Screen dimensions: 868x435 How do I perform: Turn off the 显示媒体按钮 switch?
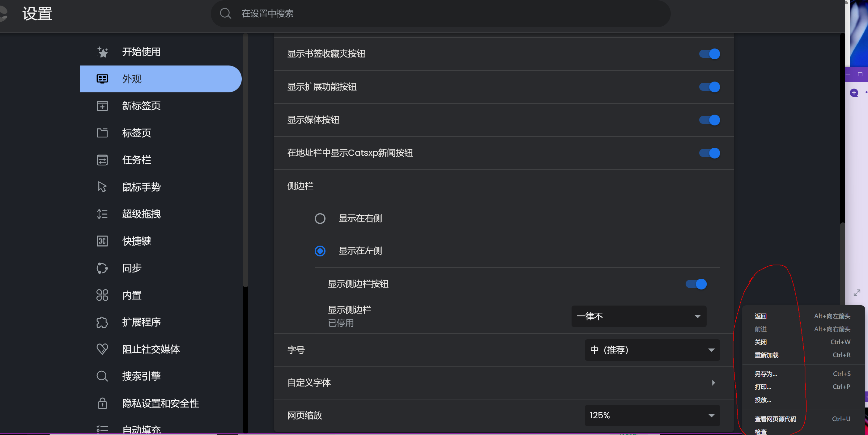tap(709, 120)
